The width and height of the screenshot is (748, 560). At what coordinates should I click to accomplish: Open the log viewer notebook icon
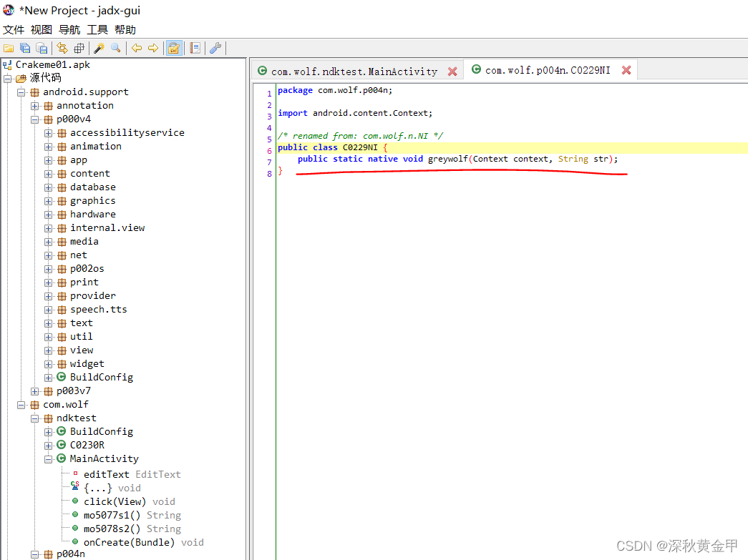(195, 48)
